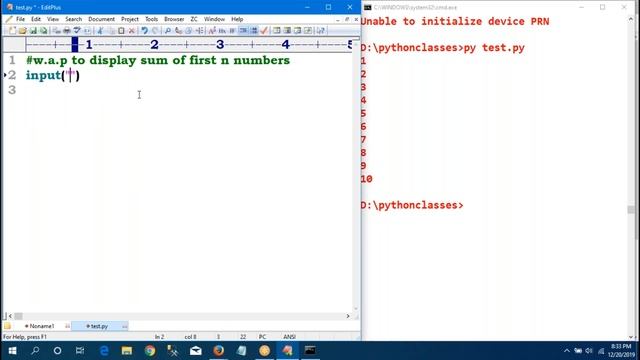Toggle the line number icon in toolbar

[x=254, y=31]
